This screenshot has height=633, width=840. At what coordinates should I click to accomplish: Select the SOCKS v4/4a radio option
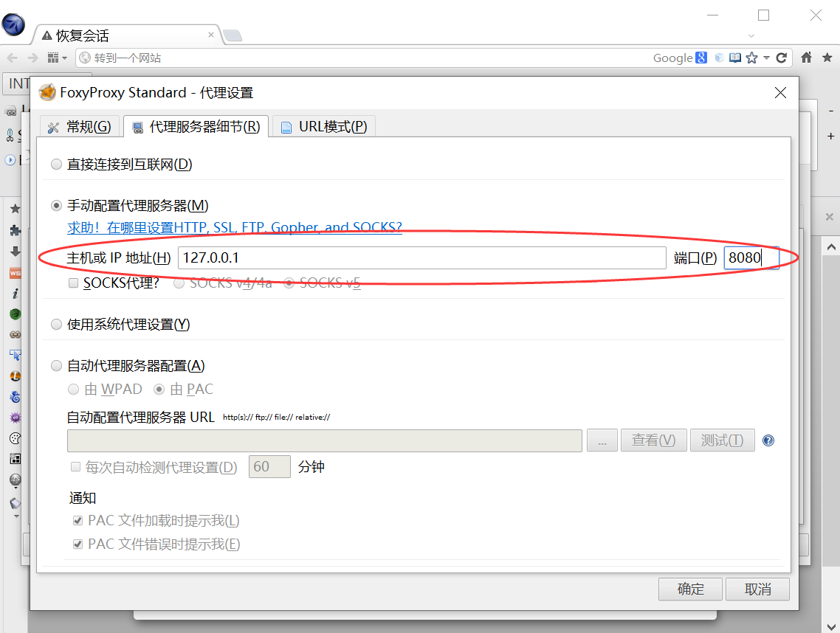coord(179,283)
